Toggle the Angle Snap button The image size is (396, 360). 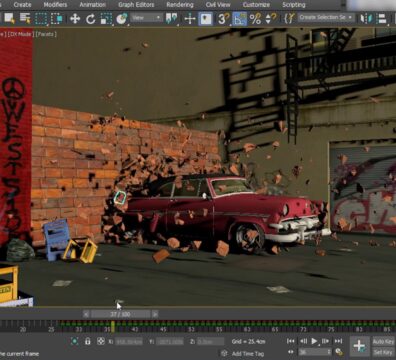coord(239,19)
